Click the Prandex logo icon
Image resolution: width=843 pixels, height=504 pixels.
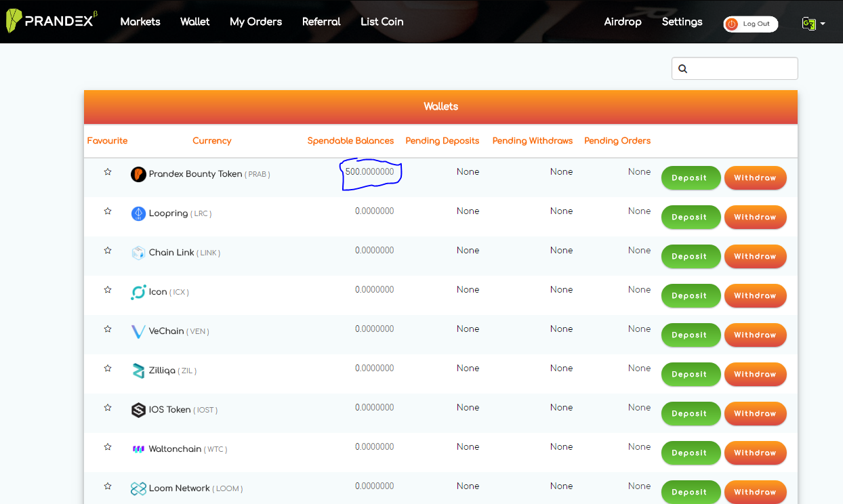(14, 21)
